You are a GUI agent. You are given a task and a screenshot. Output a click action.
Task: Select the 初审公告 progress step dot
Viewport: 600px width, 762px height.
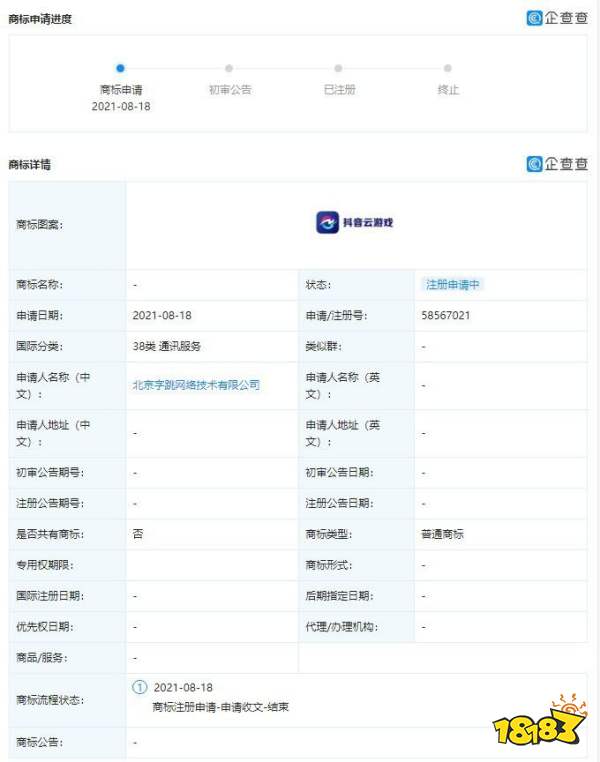click(229, 68)
